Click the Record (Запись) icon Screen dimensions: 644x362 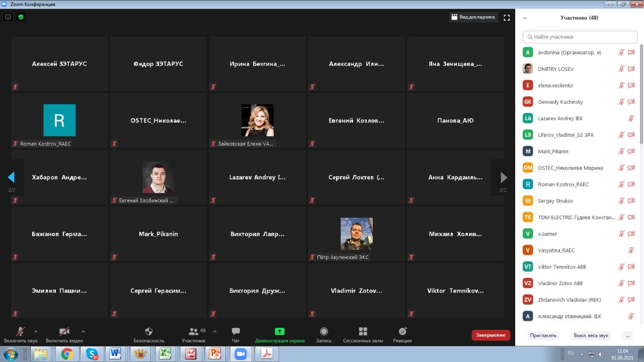pyautogui.click(x=324, y=332)
